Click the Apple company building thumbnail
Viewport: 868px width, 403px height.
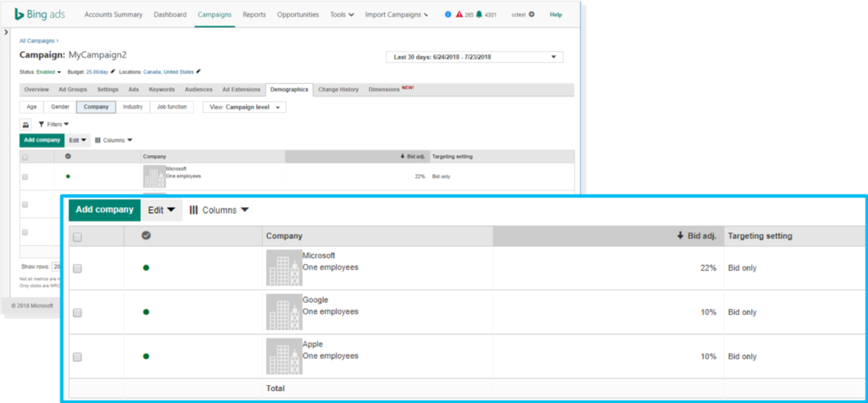point(284,356)
